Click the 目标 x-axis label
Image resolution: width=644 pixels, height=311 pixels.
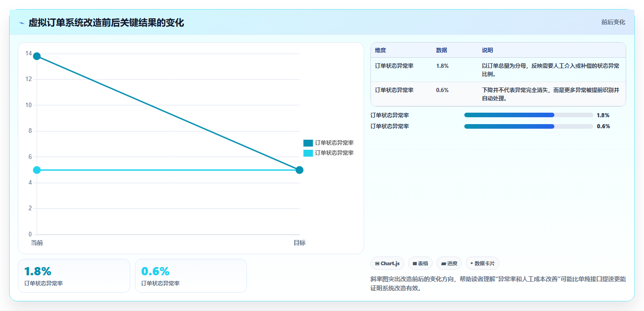tap(300, 243)
